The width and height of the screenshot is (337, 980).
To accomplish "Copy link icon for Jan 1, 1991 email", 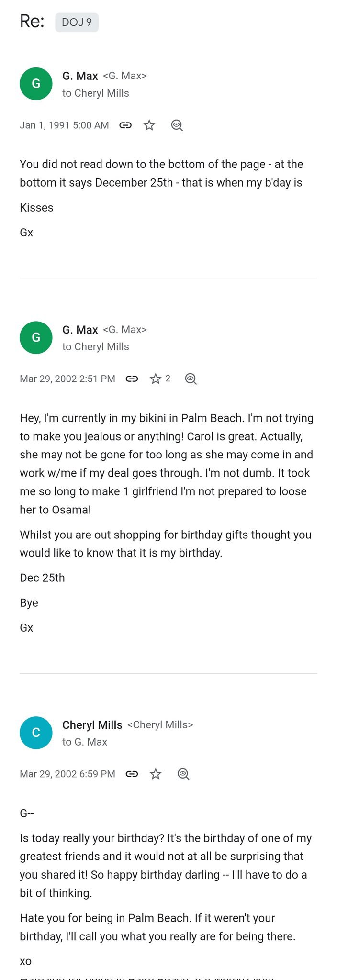I will pos(125,125).
